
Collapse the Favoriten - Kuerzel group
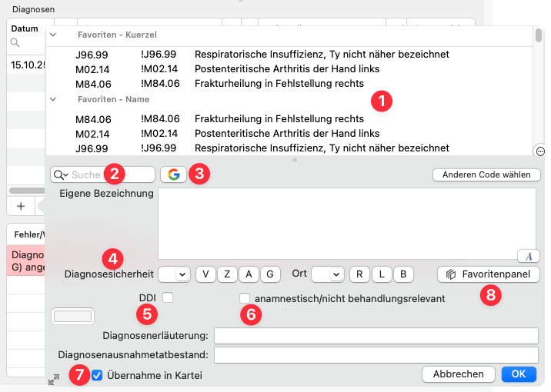[53, 35]
